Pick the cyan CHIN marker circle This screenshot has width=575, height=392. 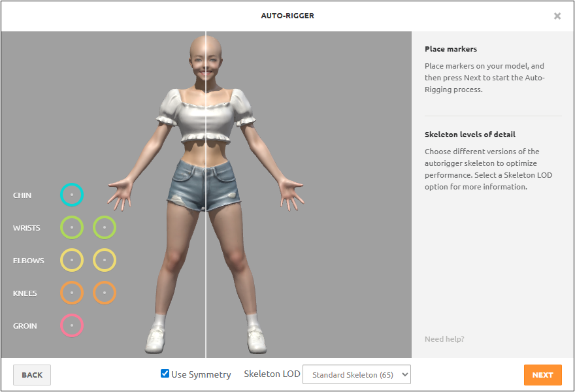click(x=72, y=195)
